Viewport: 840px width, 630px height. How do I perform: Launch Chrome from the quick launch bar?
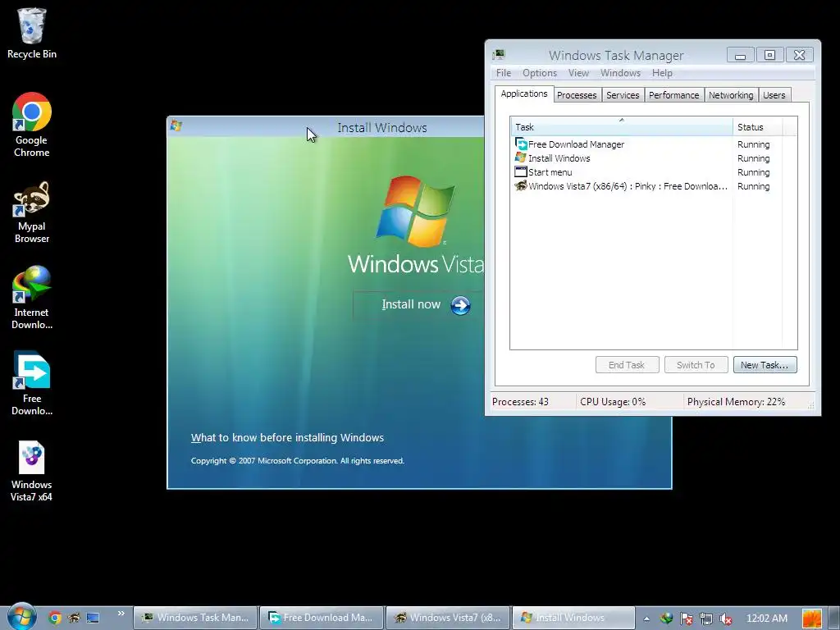[55, 618]
